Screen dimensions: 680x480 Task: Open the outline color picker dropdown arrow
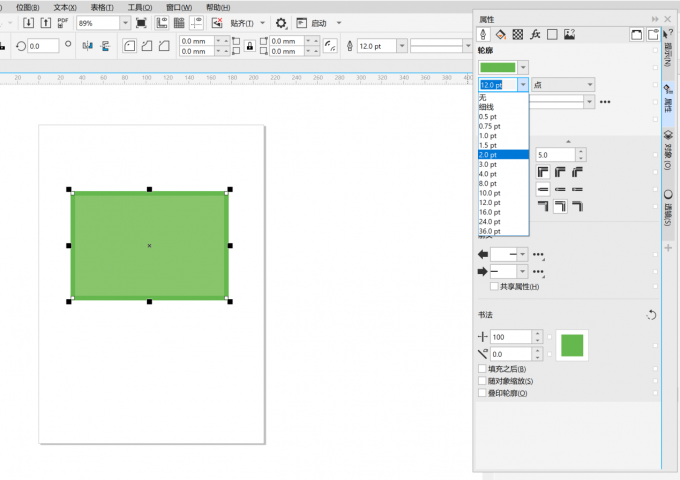point(523,68)
